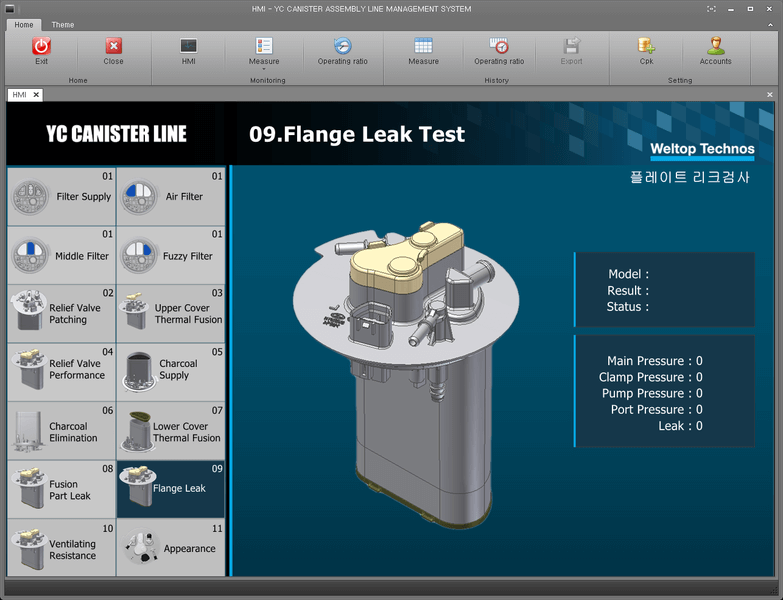Select the Ventilating Resistance station
The height and width of the screenshot is (600, 783).
pos(61,549)
